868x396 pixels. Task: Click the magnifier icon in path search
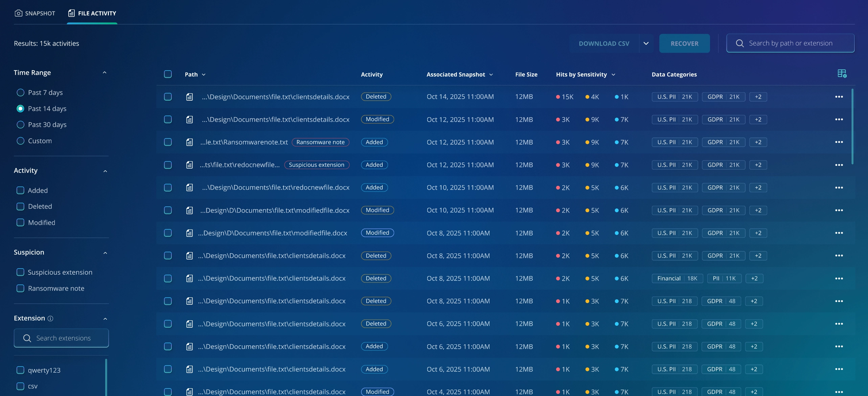tap(740, 43)
